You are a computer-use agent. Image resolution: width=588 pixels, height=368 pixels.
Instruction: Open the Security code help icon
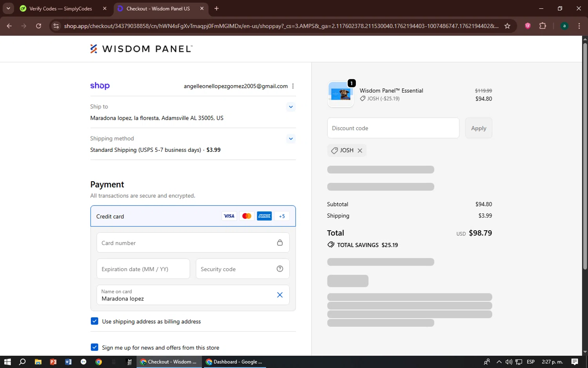click(280, 269)
